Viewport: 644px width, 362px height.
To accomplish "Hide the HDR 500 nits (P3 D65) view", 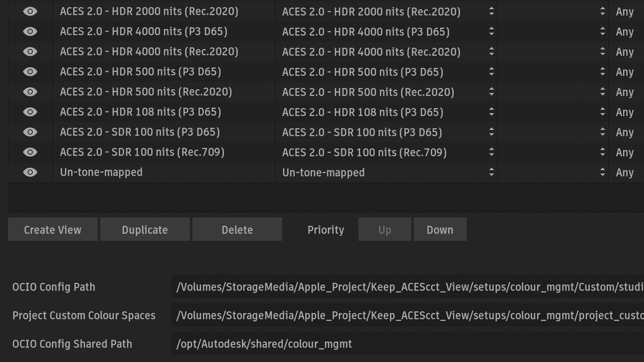I will coord(30,72).
